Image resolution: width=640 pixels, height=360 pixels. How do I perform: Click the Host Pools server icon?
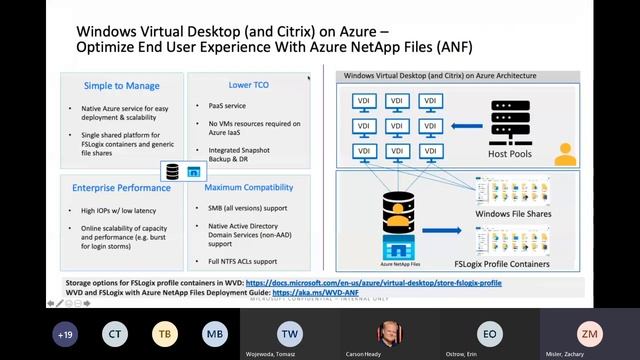(x=510, y=123)
